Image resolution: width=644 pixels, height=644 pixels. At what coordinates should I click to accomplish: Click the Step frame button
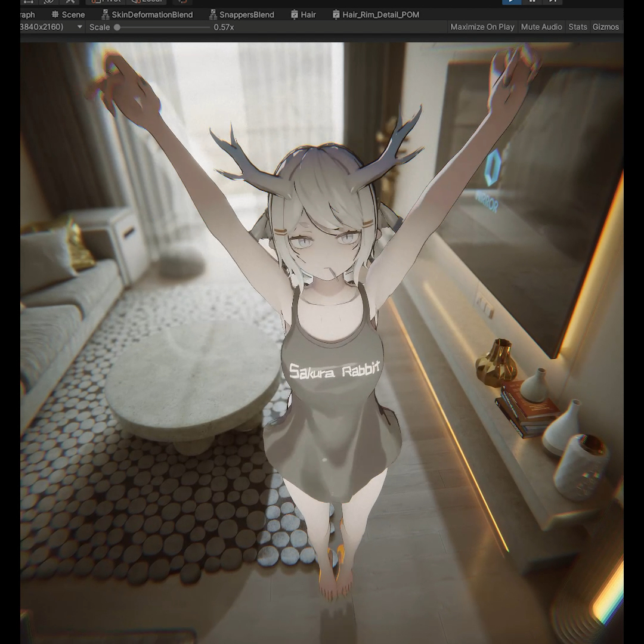pyautogui.click(x=553, y=2)
